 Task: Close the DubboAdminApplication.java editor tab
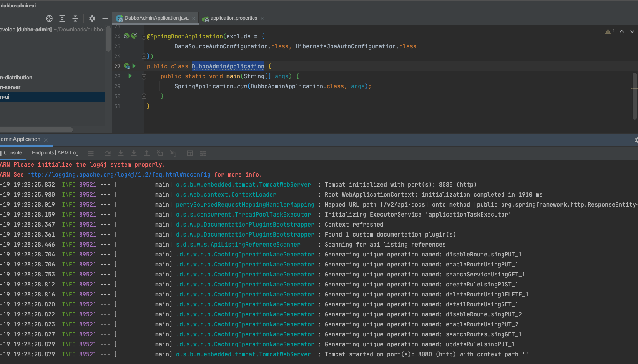pos(194,18)
